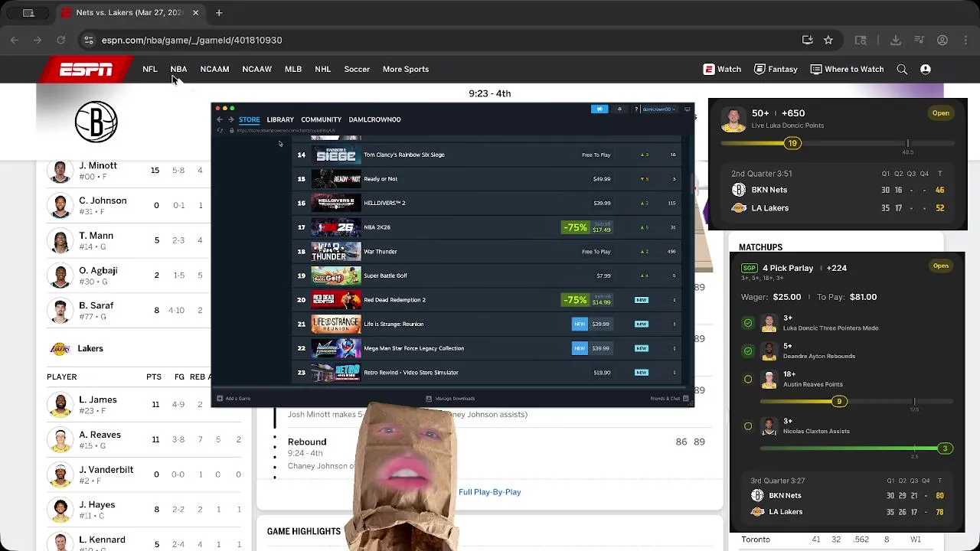Click Lakers logo beside Lakers heading
Image resolution: width=980 pixels, height=551 pixels.
click(x=60, y=349)
